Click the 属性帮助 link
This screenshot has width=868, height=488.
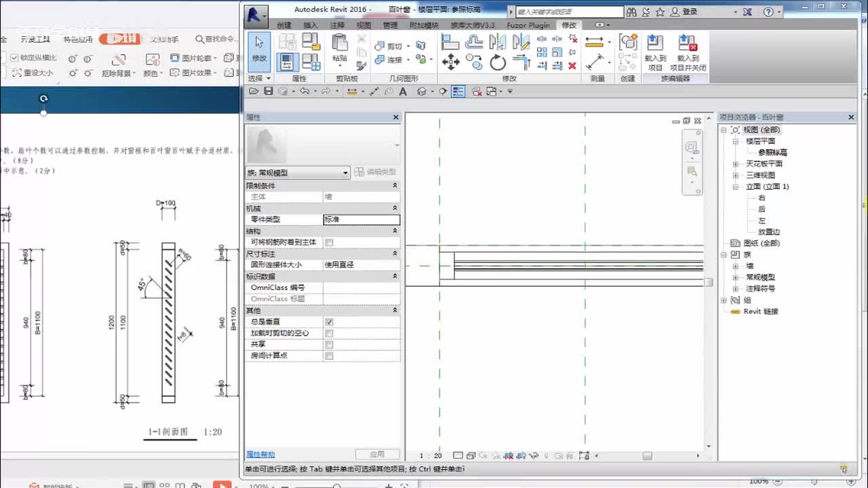click(260, 454)
